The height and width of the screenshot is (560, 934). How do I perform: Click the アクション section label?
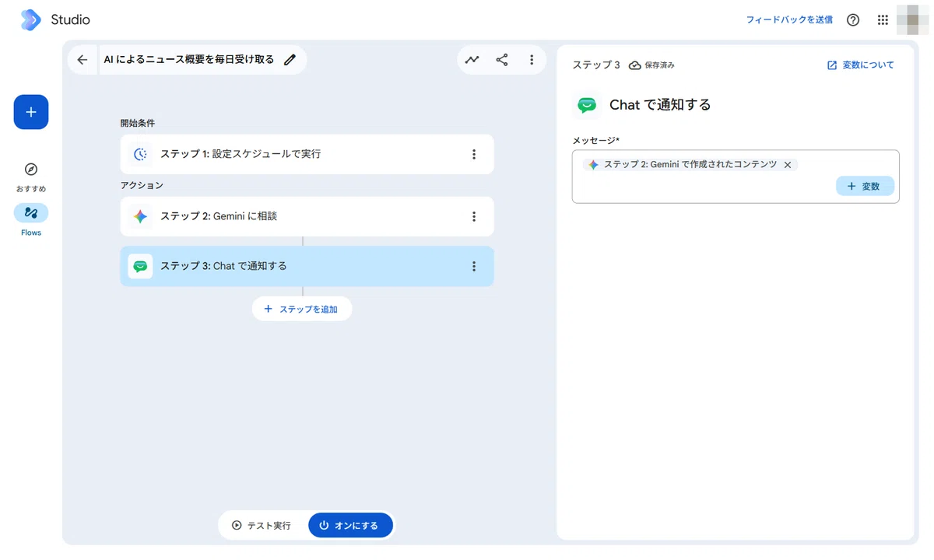(142, 185)
